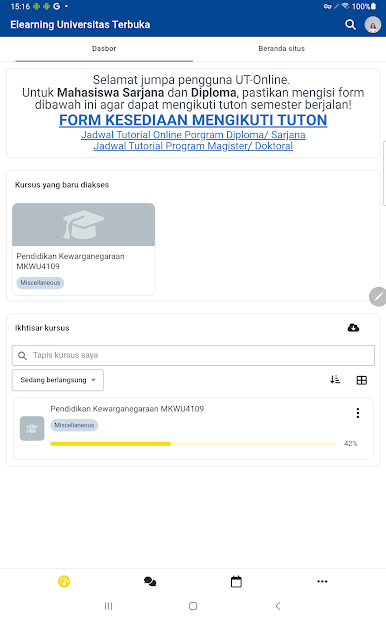Open the calendar icon in bottom navigation
Image resolution: width=386 pixels, height=618 pixels.
(236, 582)
